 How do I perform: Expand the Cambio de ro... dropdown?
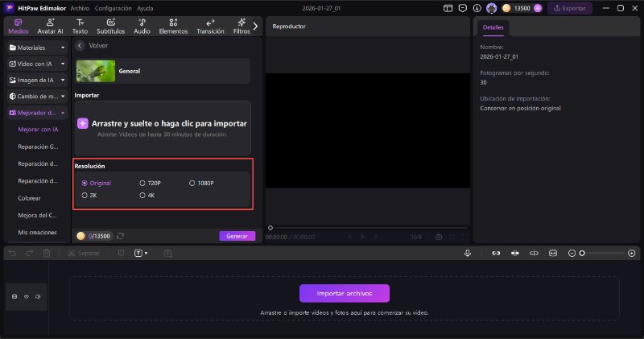coord(37,96)
